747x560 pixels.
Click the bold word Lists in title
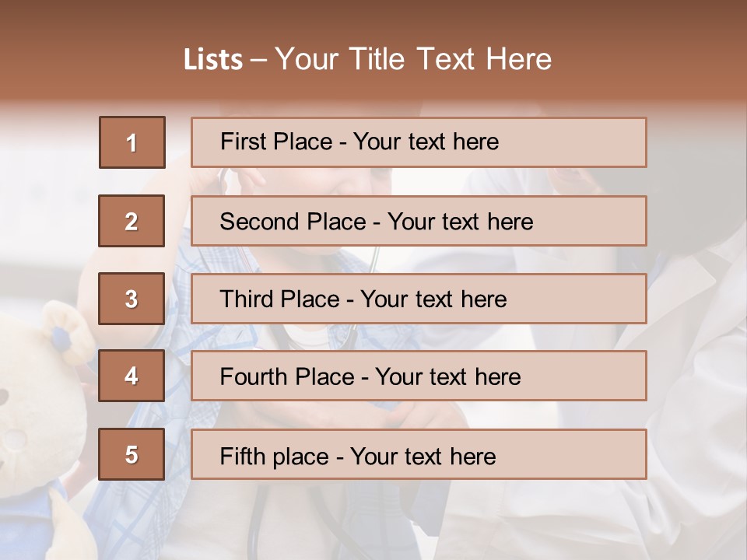[x=213, y=60]
